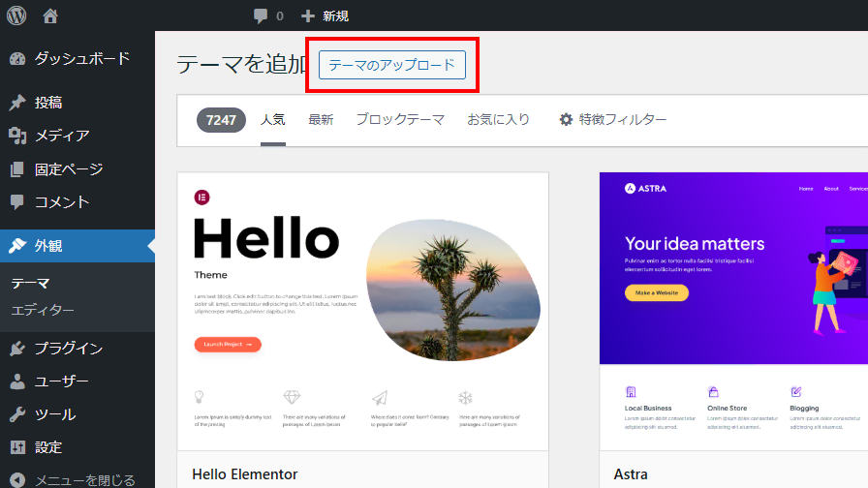
Task: Click the 投稿 pushpin icon
Action: point(17,103)
